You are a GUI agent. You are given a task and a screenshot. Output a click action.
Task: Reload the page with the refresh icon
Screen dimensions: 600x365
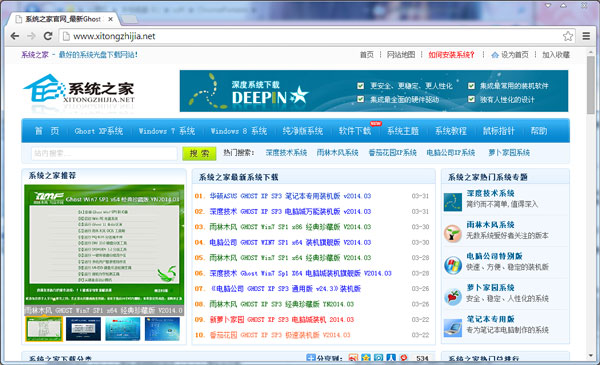[48, 36]
